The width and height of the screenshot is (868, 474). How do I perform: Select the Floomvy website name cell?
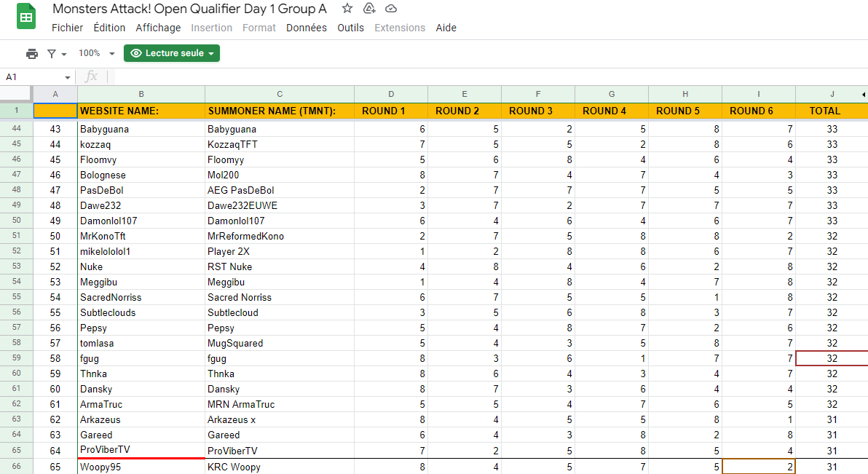click(141, 159)
